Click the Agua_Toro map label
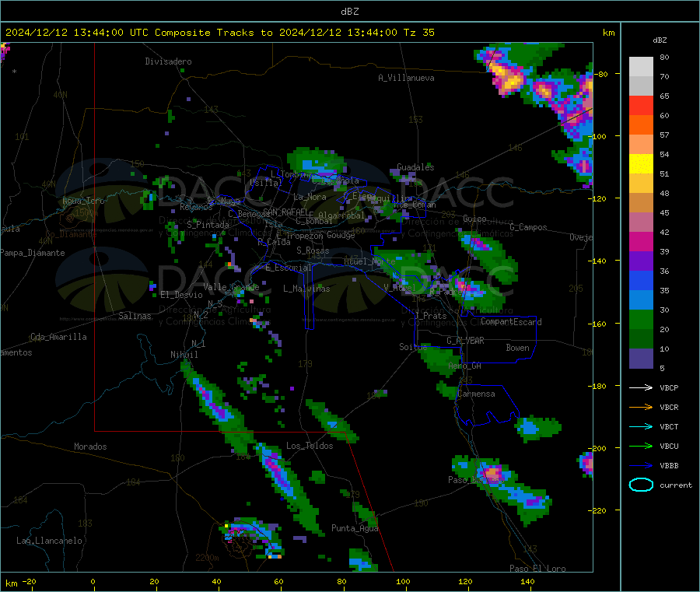The image size is (700, 592). (x=83, y=201)
